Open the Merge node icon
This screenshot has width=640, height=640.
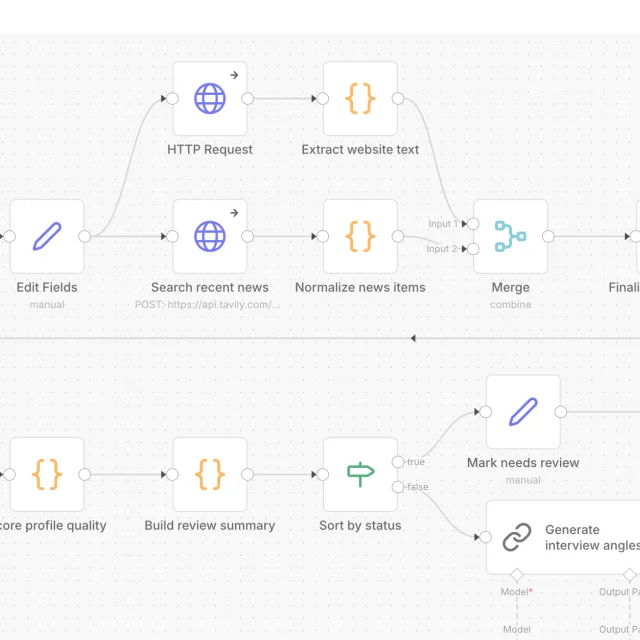pyautogui.click(x=510, y=236)
